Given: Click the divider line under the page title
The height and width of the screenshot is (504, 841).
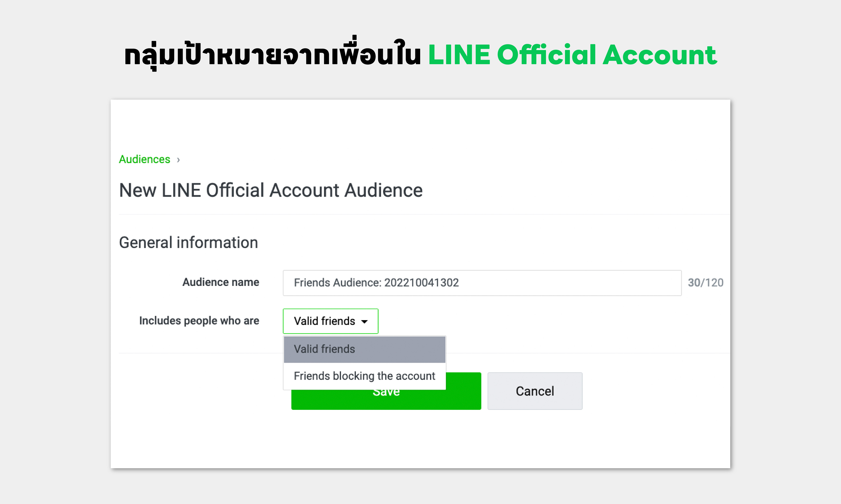Looking at the screenshot, I should (424, 214).
